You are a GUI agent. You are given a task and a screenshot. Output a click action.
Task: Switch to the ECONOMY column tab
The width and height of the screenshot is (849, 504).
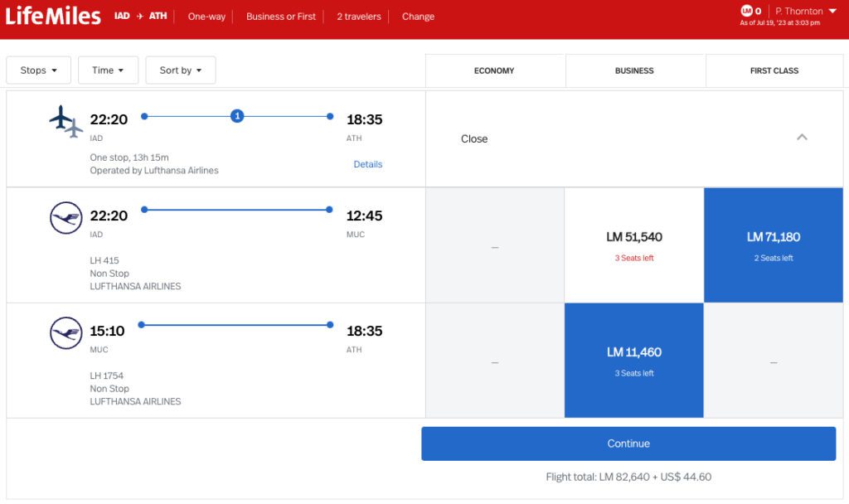(x=494, y=70)
